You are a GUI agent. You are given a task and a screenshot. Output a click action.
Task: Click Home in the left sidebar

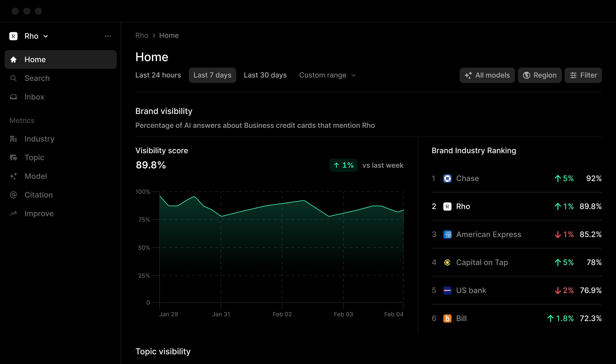[x=35, y=59]
